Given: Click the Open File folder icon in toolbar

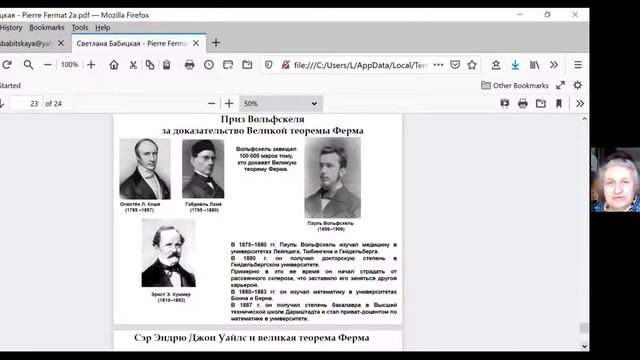Looking at the screenshot, I should (247, 64).
